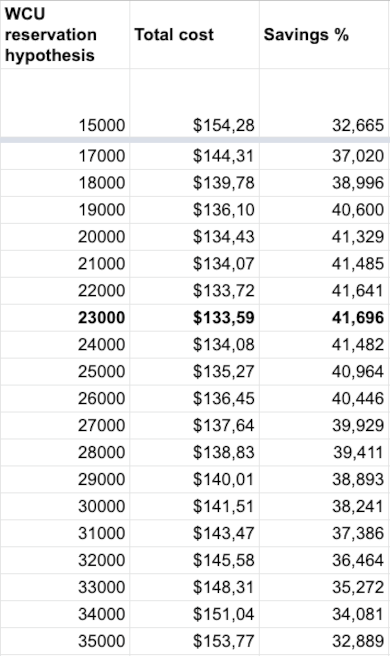390x656 pixels.
Task: Click the 35000 reservation cell
Action: (65, 641)
